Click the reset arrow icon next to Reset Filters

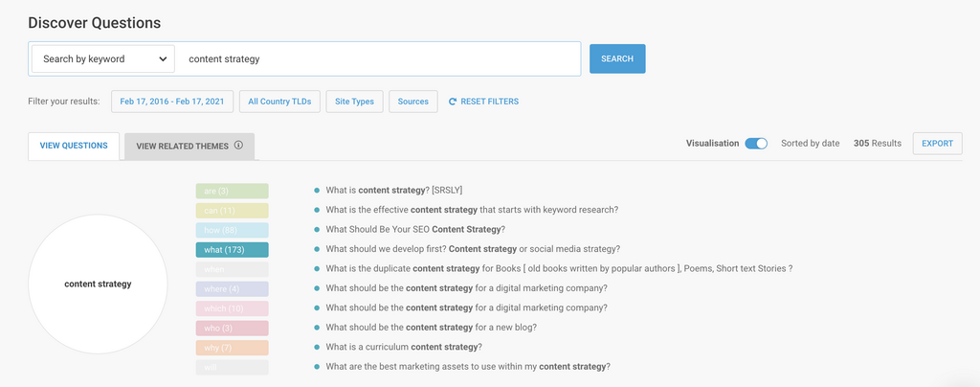453,102
